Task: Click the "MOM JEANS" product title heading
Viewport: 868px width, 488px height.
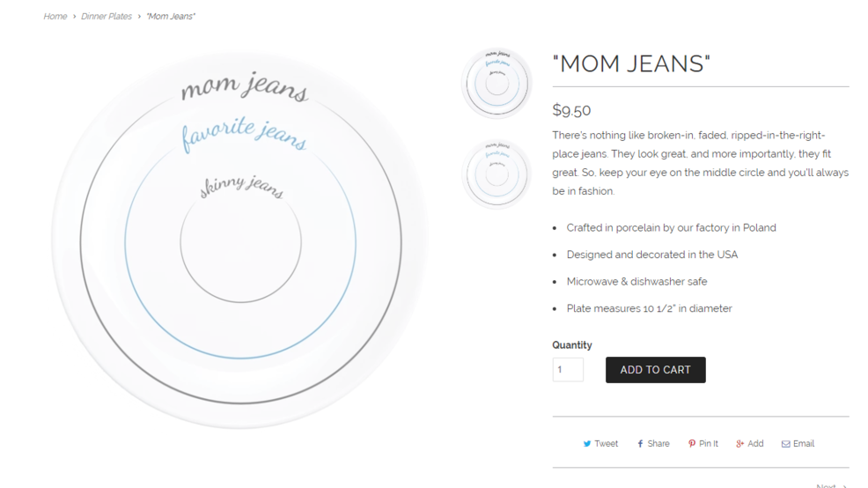Action: pos(631,64)
